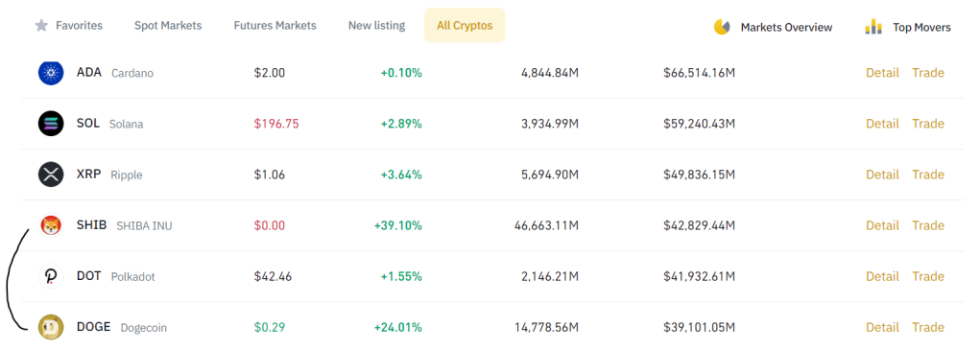Trade DOGE Dogecoin
Image resolution: width=980 pixels, height=350 pixels.
pyautogui.click(x=928, y=327)
